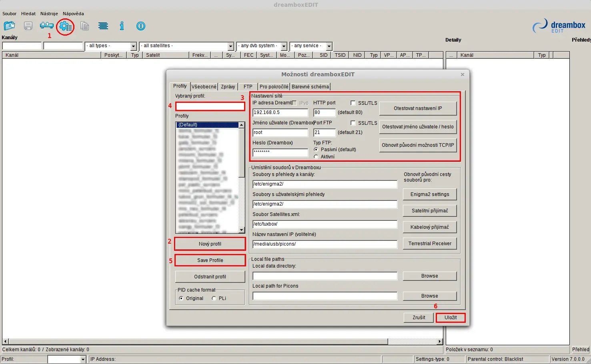Click the copy documents toolbar icon
This screenshot has height=364, width=591.
[84, 26]
